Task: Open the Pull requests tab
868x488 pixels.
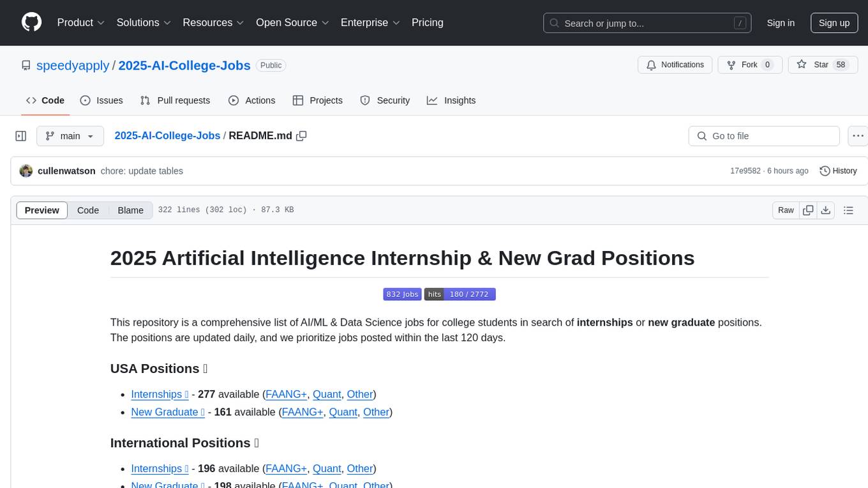Action: pos(175,100)
